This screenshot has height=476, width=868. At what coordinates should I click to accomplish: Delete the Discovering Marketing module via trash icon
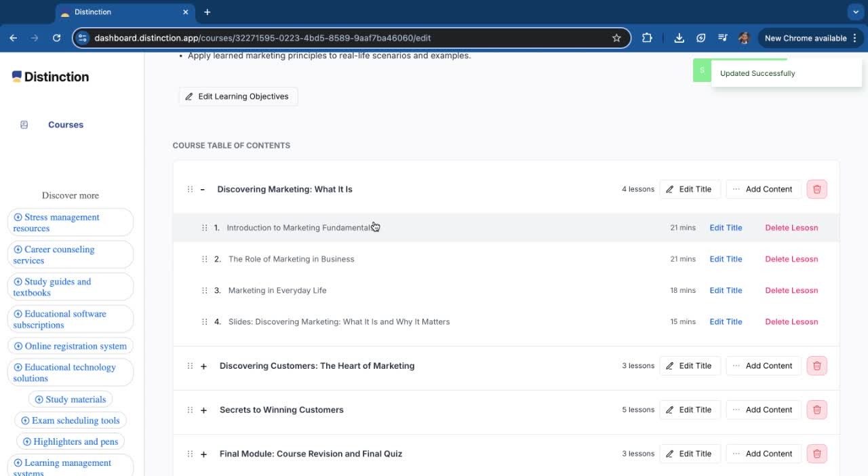(x=816, y=189)
